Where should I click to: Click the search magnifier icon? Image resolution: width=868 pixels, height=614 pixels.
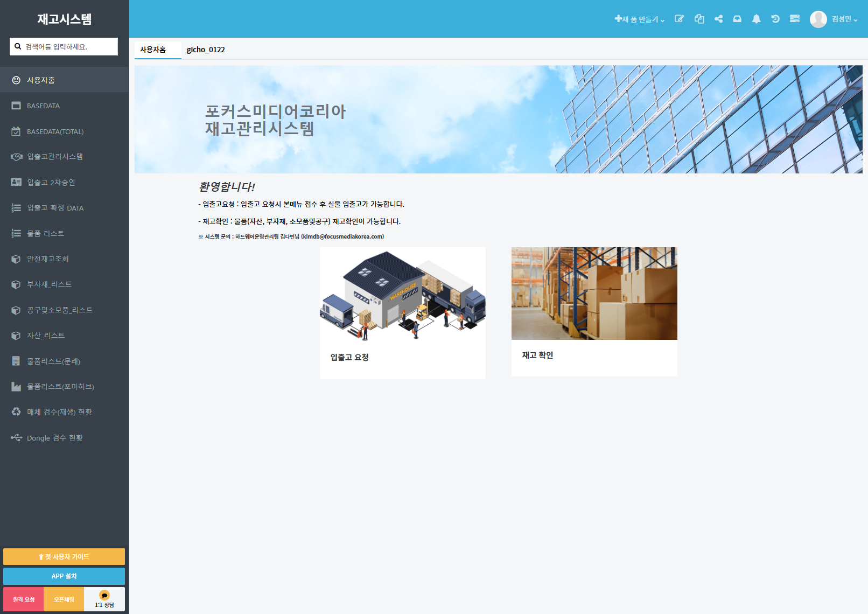click(x=18, y=46)
